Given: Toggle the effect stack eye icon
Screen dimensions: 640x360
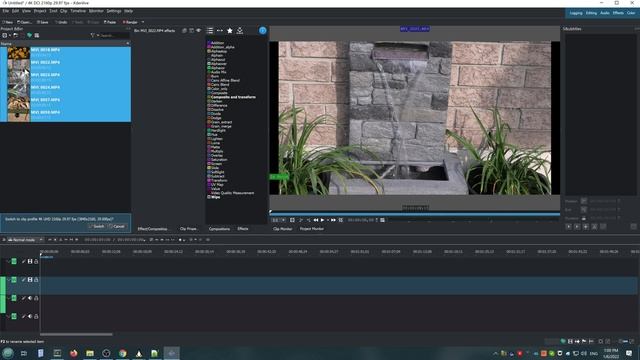Looking at the screenshot, I should click(199, 31).
